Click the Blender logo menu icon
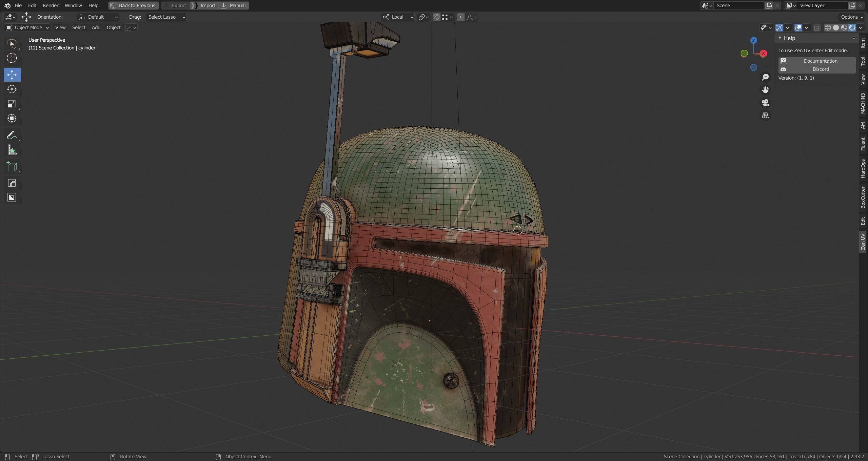This screenshot has height=461, width=868. click(x=7, y=5)
